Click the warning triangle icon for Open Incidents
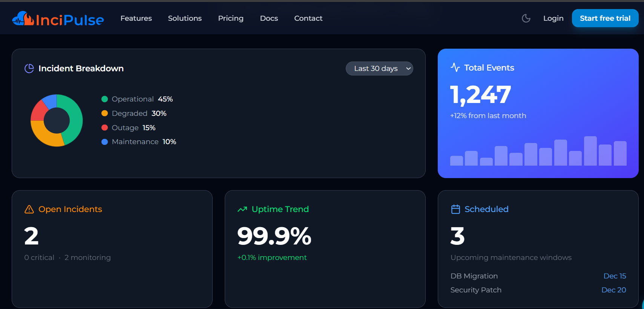644x309 pixels. pyautogui.click(x=29, y=209)
